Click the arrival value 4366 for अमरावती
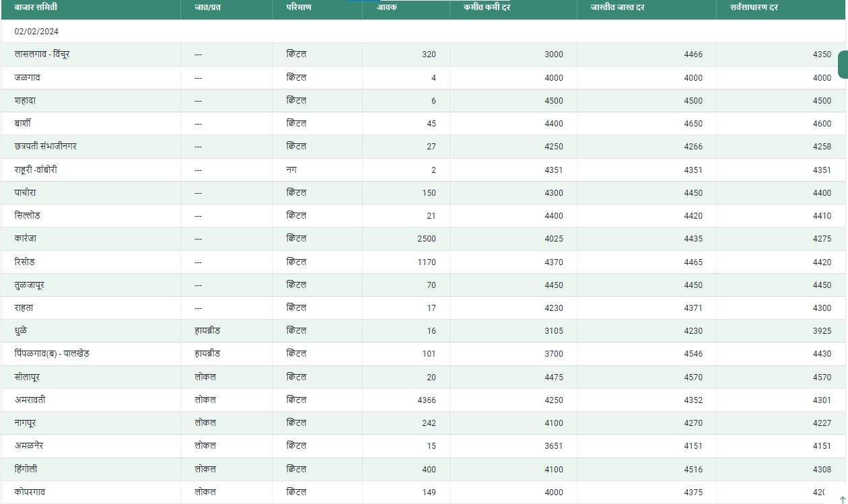This screenshot has width=848, height=504. [x=427, y=400]
